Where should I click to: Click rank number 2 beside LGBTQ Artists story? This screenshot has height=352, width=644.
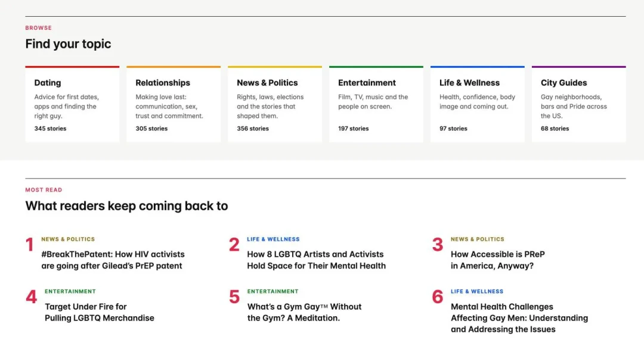coord(234,245)
